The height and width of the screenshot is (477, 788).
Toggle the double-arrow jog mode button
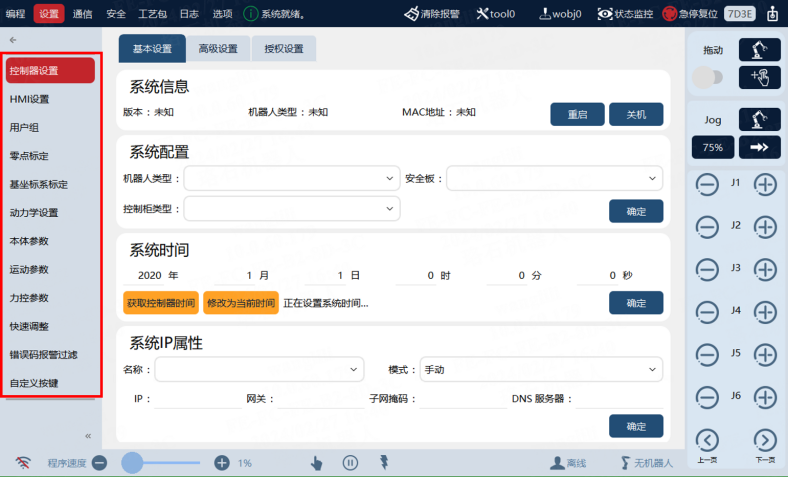[759, 147]
